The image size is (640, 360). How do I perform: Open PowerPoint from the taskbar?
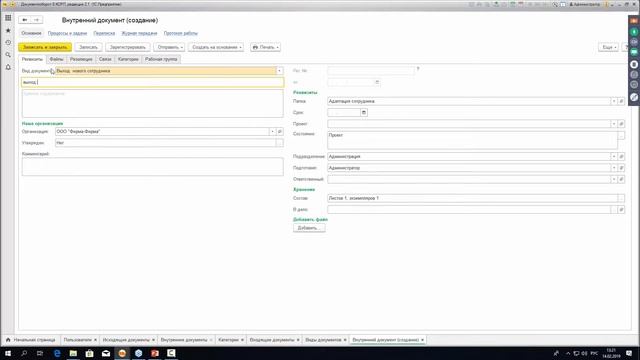(x=155, y=353)
